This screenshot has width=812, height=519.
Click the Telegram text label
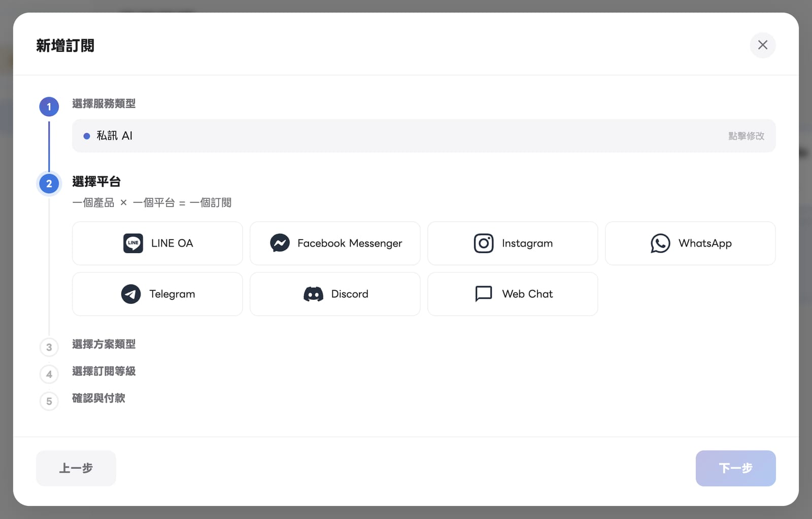tap(172, 294)
